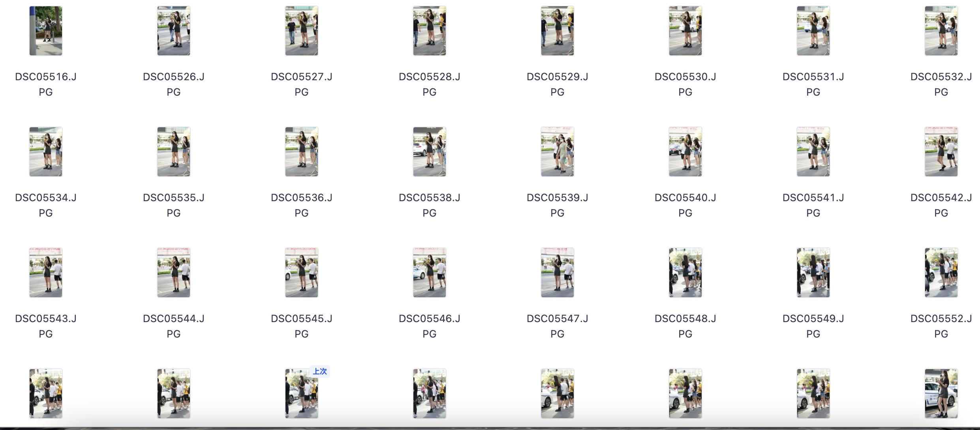Image resolution: width=980 pixels, height=430 pixels.
Task: Open the DSC05552.JPG thumbnail
Action: [x=941, y=273]
